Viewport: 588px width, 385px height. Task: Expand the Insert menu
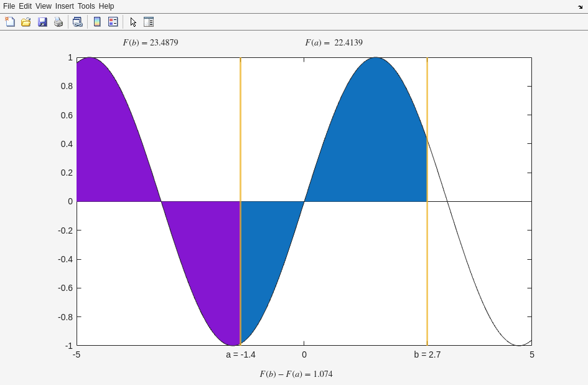(64, 6)
